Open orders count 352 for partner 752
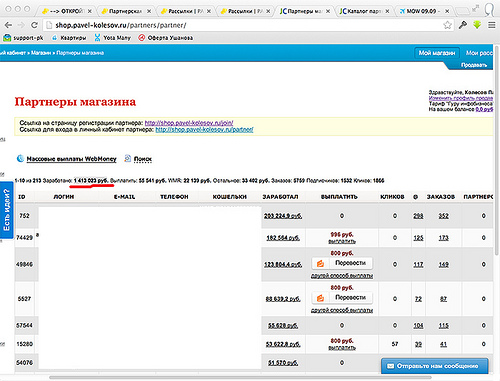The width and height of the screenshot is (500, 381). (x=443, y=216)
